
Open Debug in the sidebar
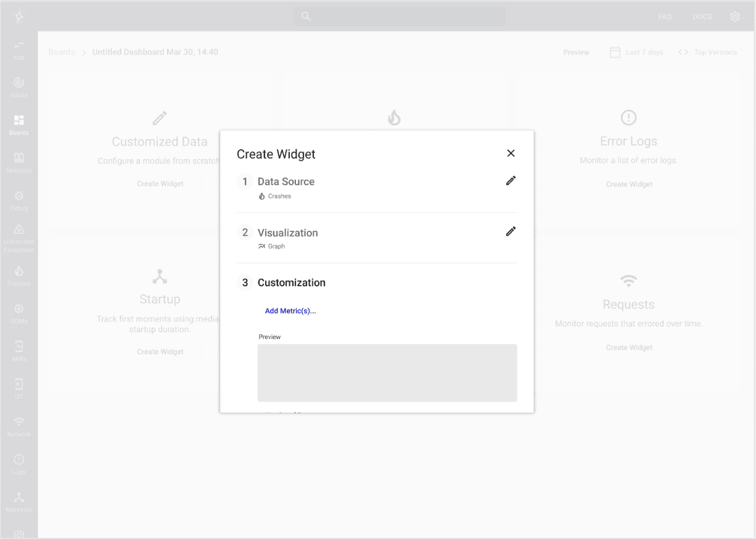pyautogui.click(x=19, y=201)
